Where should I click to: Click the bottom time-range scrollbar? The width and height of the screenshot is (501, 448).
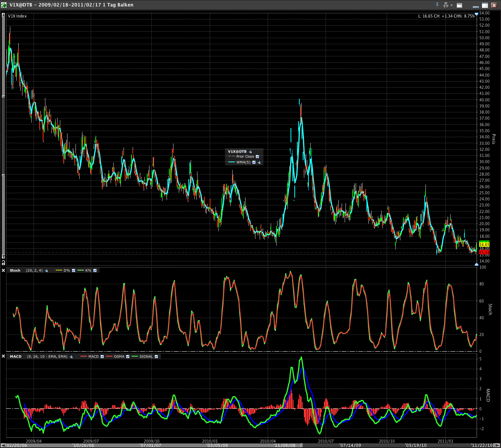[x=250, y=445]
